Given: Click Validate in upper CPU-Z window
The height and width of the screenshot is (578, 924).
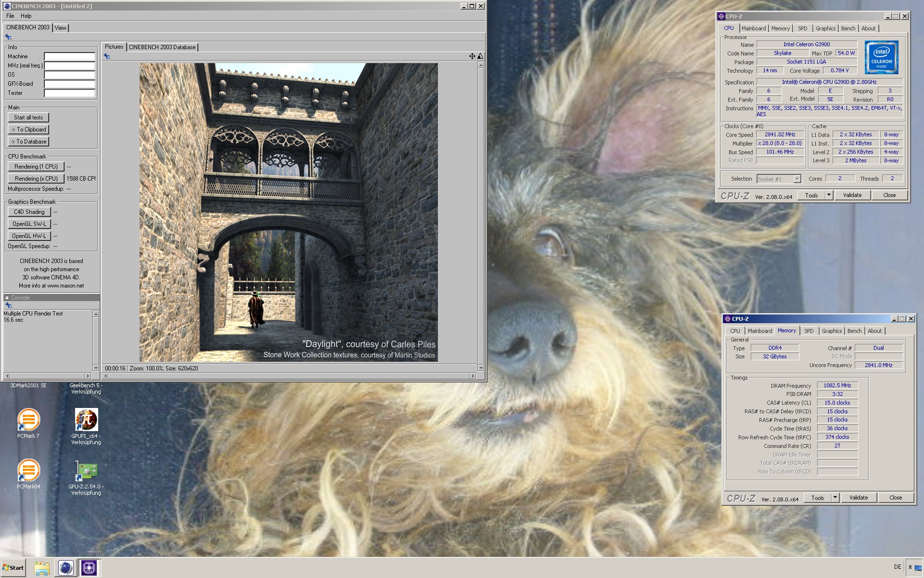Looking at the screenshot, I should (852, 195).
